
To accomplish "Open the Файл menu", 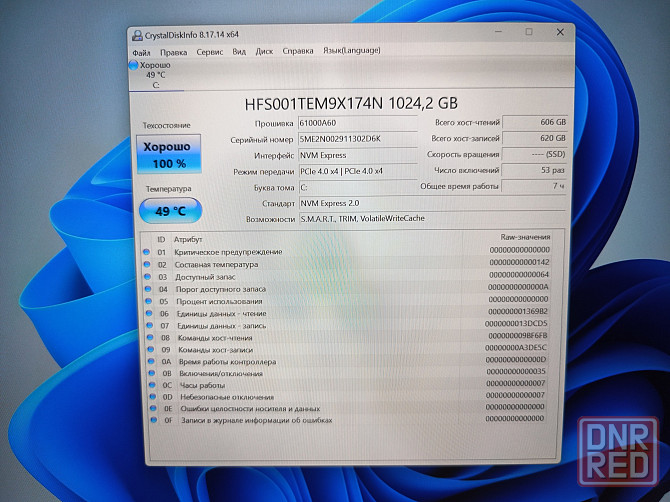I will point(141,53).
